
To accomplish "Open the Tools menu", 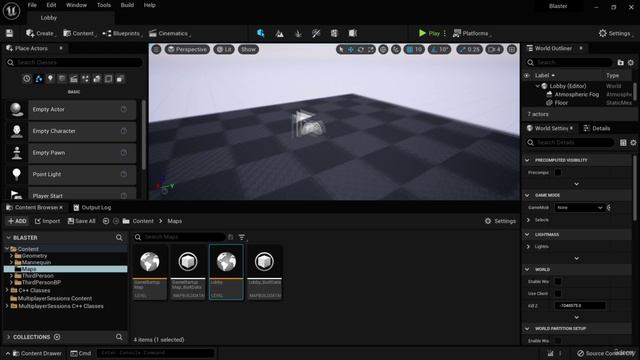I will point(104,5).
